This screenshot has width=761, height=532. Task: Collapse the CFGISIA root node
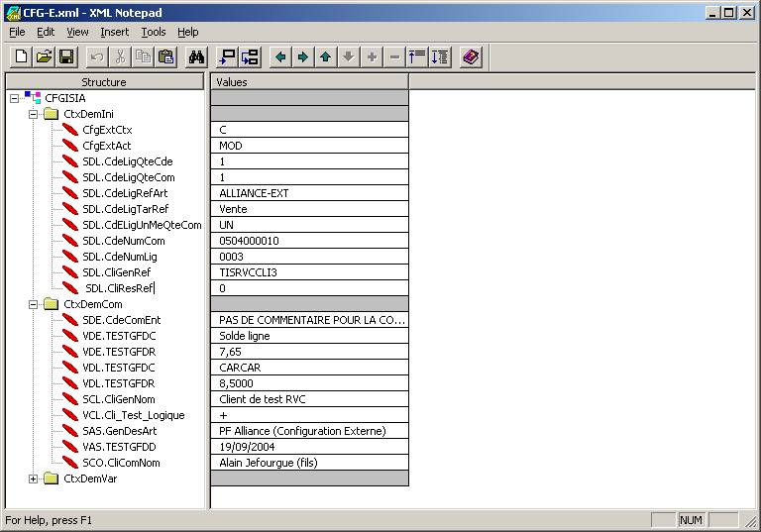[x=14, y=98]
